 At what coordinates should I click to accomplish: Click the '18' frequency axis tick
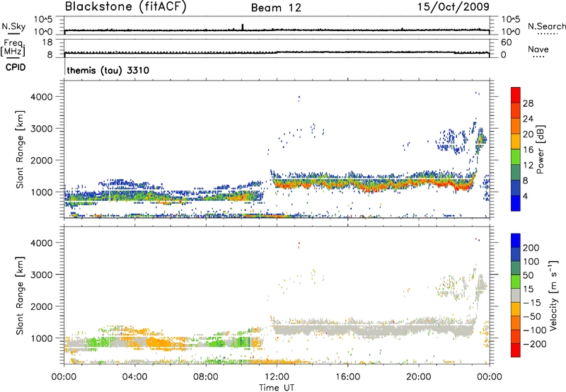[x=47, y=42]
